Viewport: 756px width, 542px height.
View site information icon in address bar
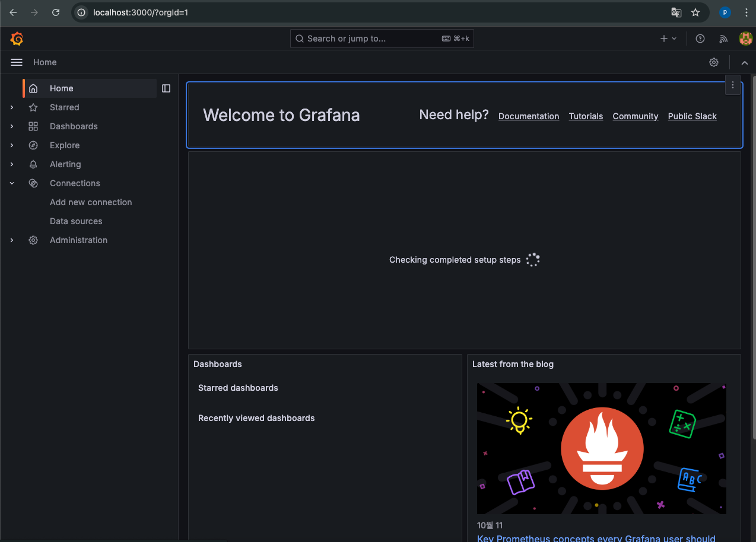[81, 12]
